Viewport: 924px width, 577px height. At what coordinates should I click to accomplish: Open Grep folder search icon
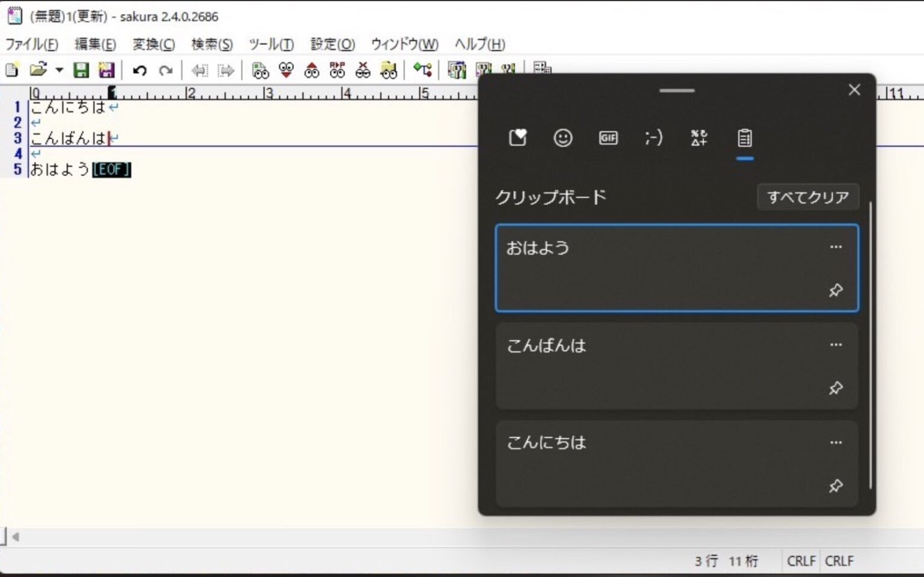coord(389,70)
